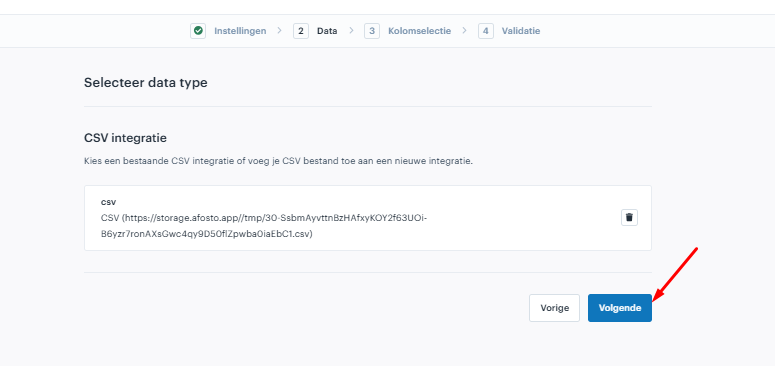Open the Kolomselectie step
The width and height of the screenshot is (775, 366).
click(x=420, y=31)
